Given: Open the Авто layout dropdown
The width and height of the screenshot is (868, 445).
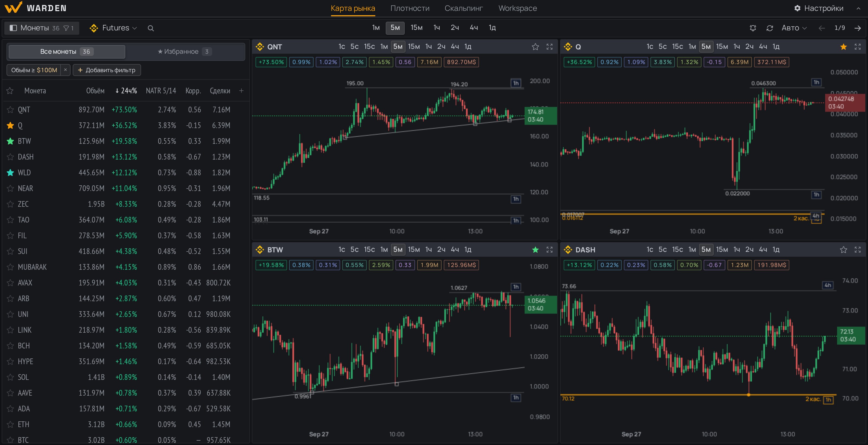Looking at the screenshot, I should coord(794,28).
